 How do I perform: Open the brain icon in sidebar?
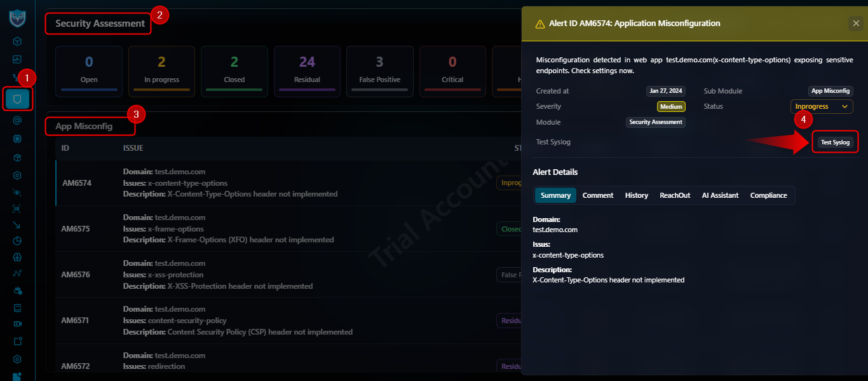pos(17,258)
